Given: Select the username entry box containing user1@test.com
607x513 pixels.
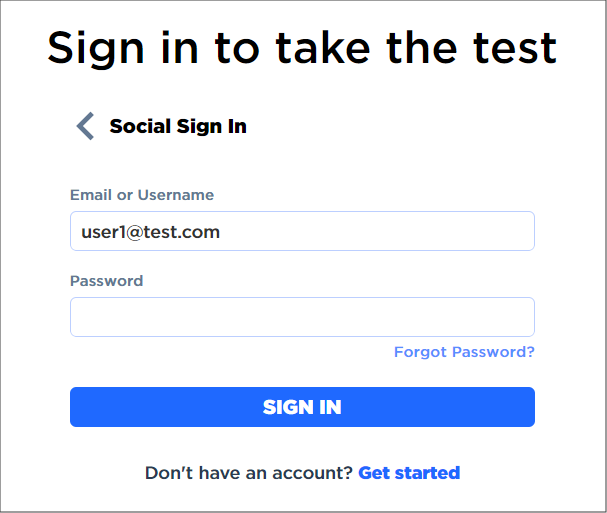Looking at the screenshot, I should point(302,231).
